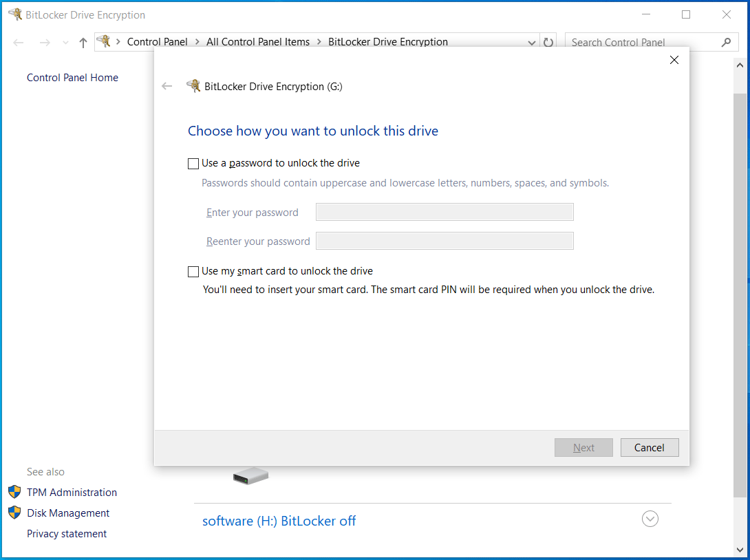The height and width of the screenshot is (560, 750).
Task: Refresh the Control Panel view
Action: [548, 43]
